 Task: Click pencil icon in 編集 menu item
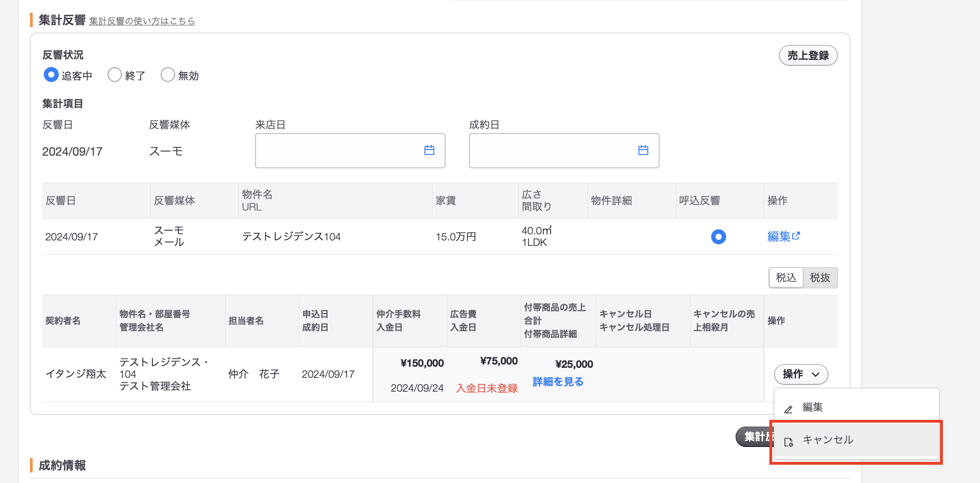[x=788, y=409]
